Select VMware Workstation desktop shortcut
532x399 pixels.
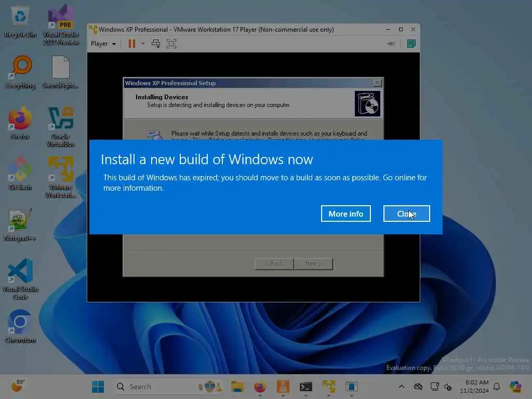61,177
